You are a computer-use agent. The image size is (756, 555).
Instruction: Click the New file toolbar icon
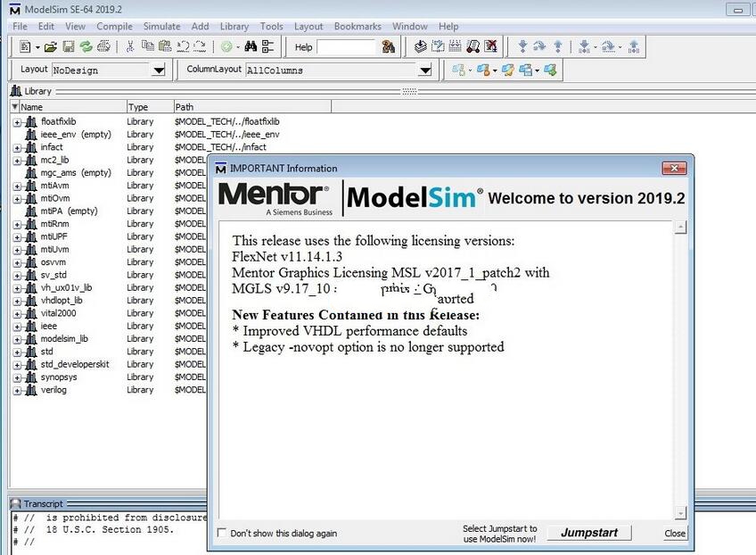point(25,46)
